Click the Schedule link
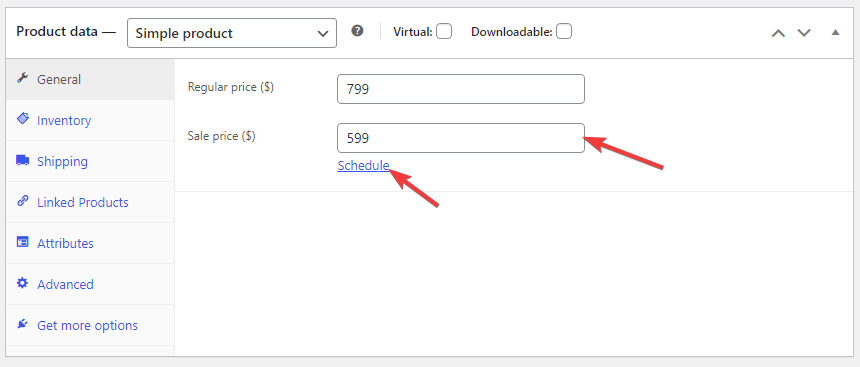Viewport: 860px width, 367px height. coord(364,165)
